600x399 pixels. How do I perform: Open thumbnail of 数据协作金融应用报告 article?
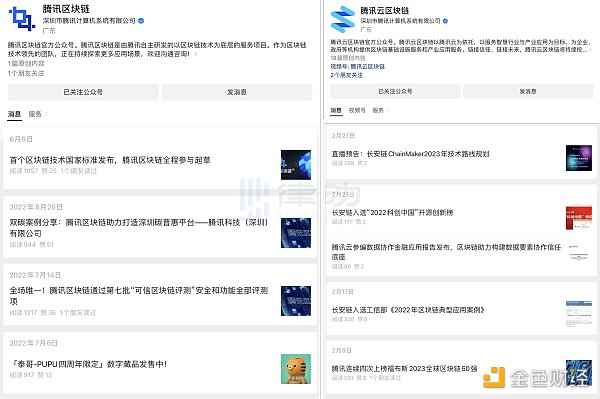click(579, 252)
